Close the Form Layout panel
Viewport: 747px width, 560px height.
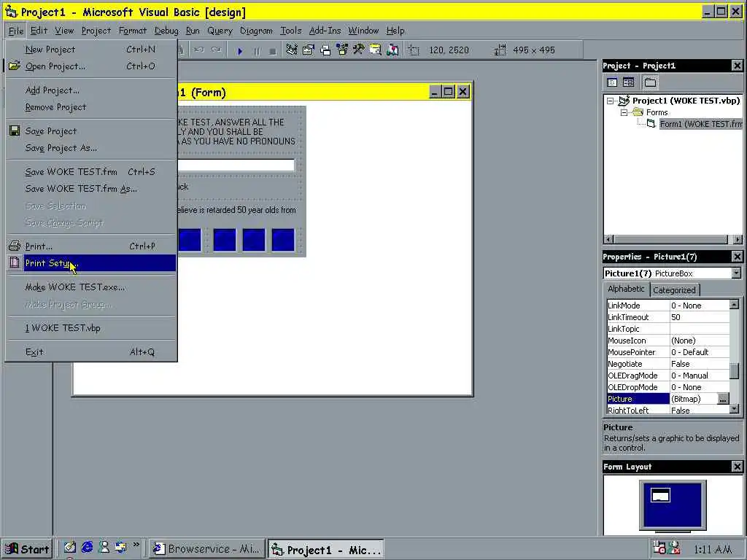[x=737, y=467]
